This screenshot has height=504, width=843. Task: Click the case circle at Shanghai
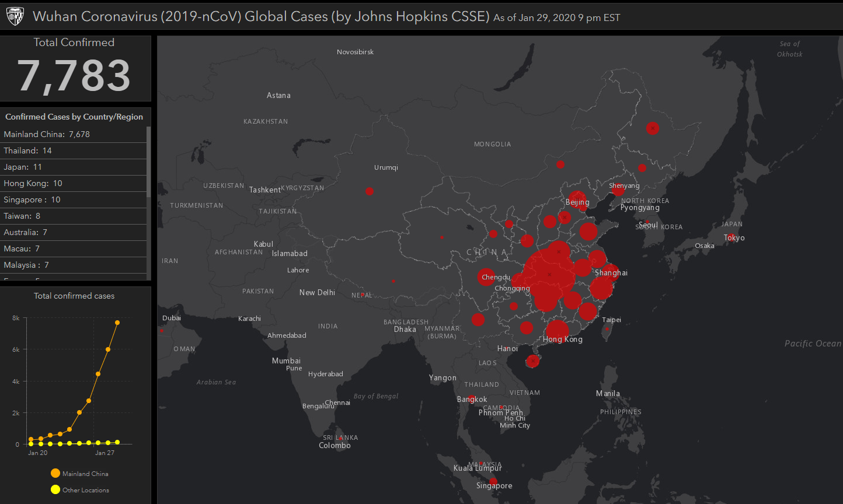tap(610, 272)
